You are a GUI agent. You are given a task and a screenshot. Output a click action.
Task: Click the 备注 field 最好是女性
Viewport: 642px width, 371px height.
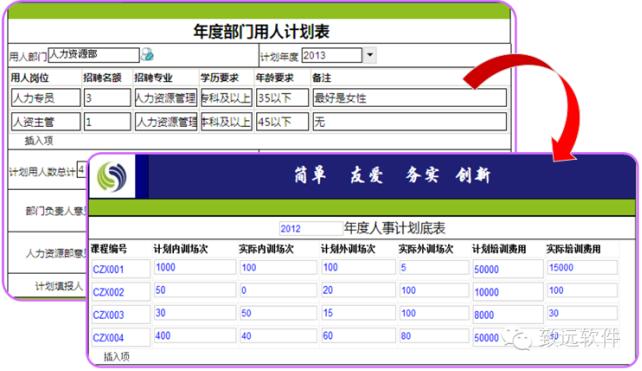(409, 98)
